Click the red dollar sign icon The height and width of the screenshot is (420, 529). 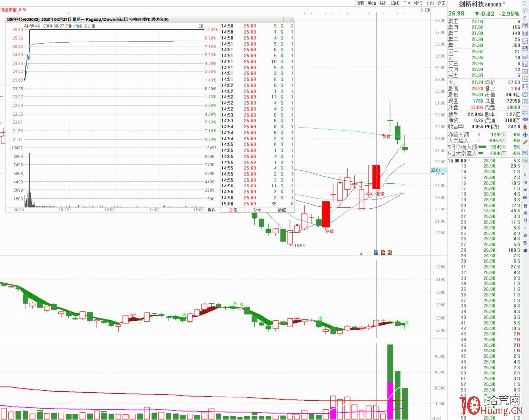click(525, 127)
